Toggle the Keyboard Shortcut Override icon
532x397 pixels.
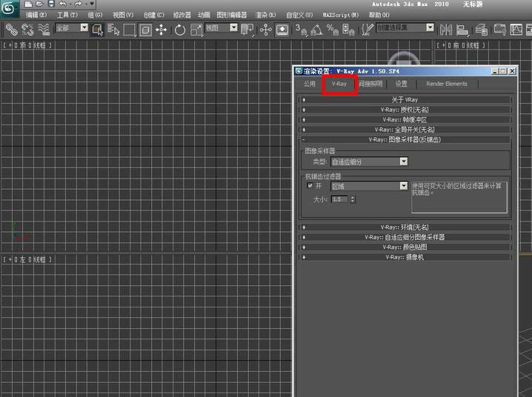pos(282,30)
